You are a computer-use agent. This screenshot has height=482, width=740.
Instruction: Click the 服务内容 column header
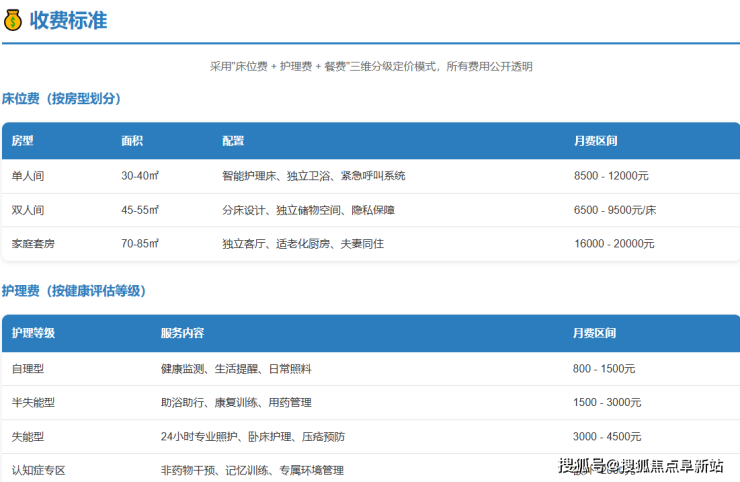click(x=182, y=333)
